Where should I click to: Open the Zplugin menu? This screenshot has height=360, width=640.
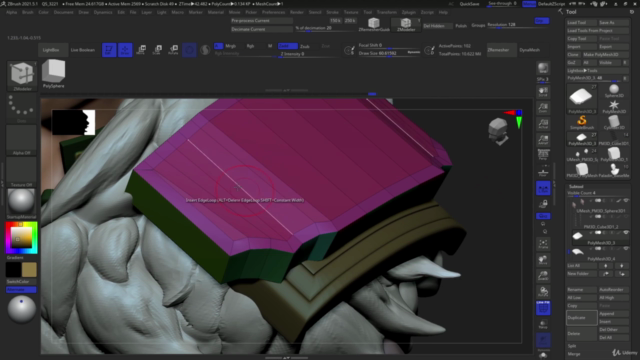point(409,12)
